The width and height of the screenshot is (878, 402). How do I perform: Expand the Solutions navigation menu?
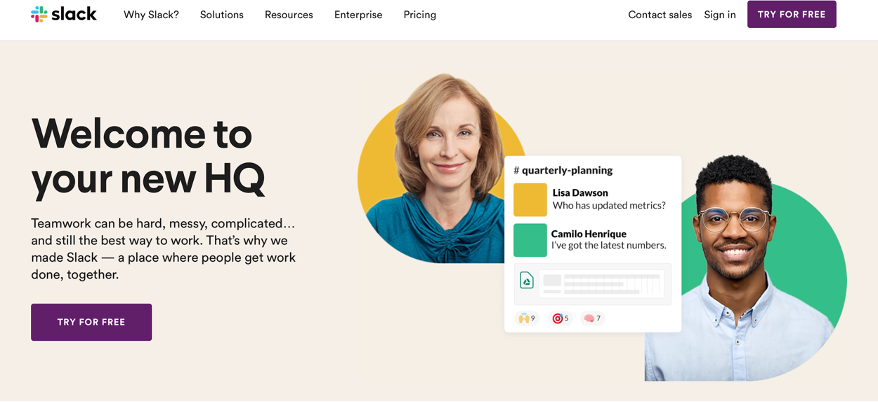coord(222,15)
